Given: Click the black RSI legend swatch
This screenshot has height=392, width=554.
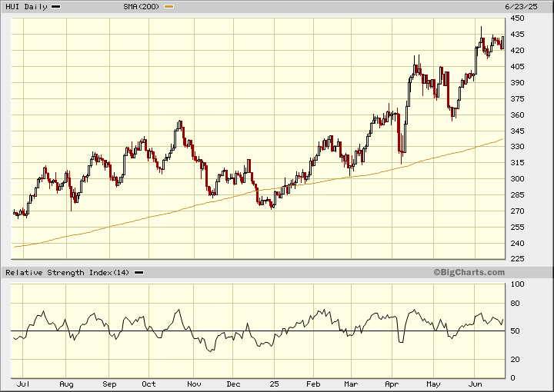Looking at the screenshot, I should tap(138, 273).
